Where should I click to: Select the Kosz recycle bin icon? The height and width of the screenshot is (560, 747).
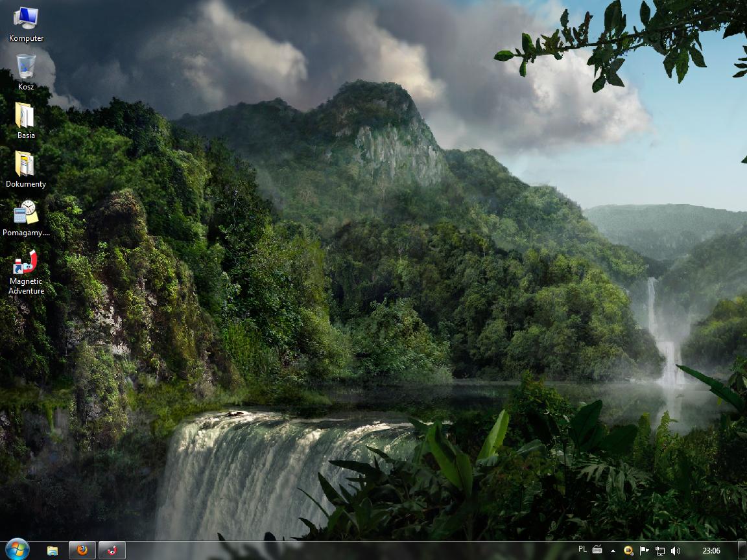point(26,67)
